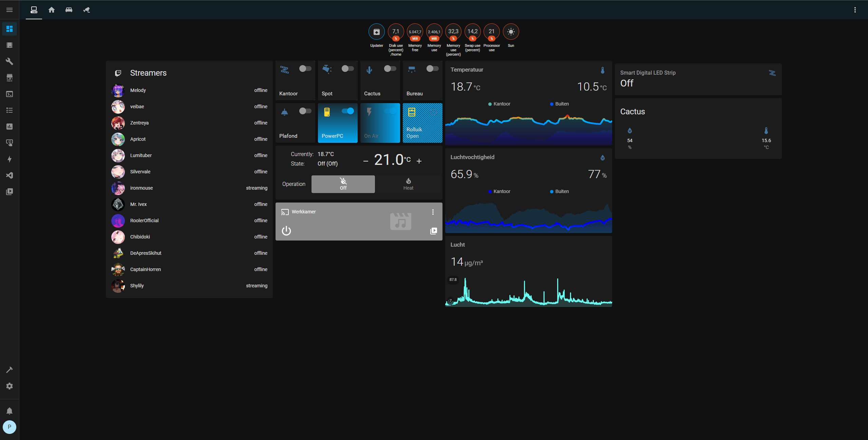The image size is (868, 440).
Task: Open the hamburger sidebar menu
Action: (10, 10)
